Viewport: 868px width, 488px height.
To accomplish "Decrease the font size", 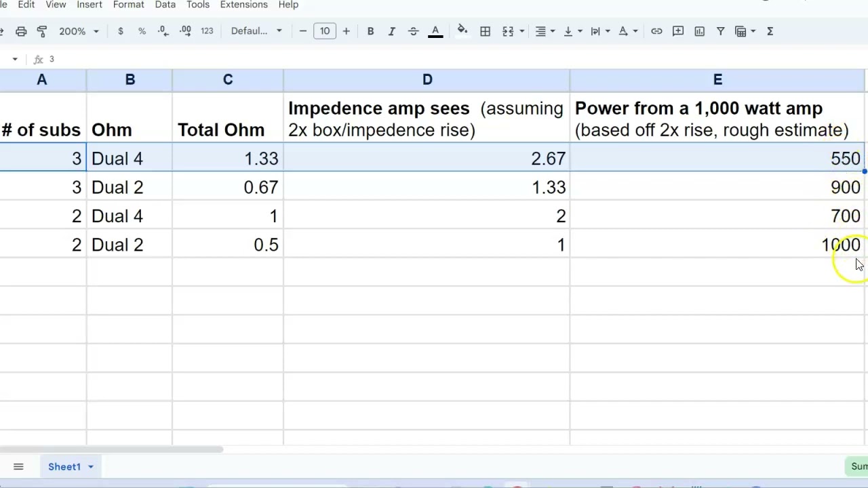I will [303, 31].
